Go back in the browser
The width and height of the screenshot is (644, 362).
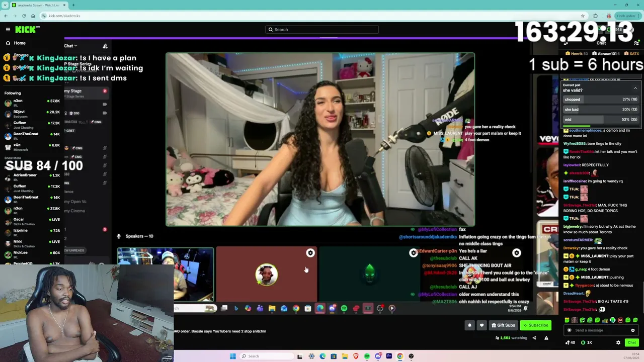6,16
